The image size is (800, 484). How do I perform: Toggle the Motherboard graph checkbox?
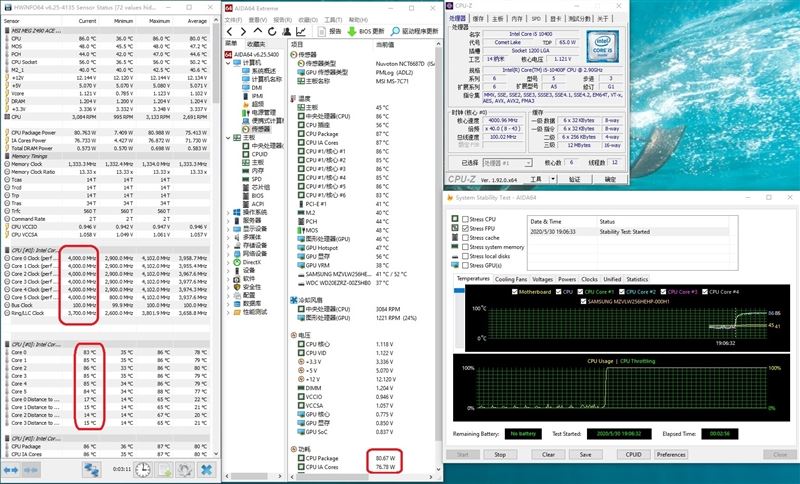pos(514,292)
